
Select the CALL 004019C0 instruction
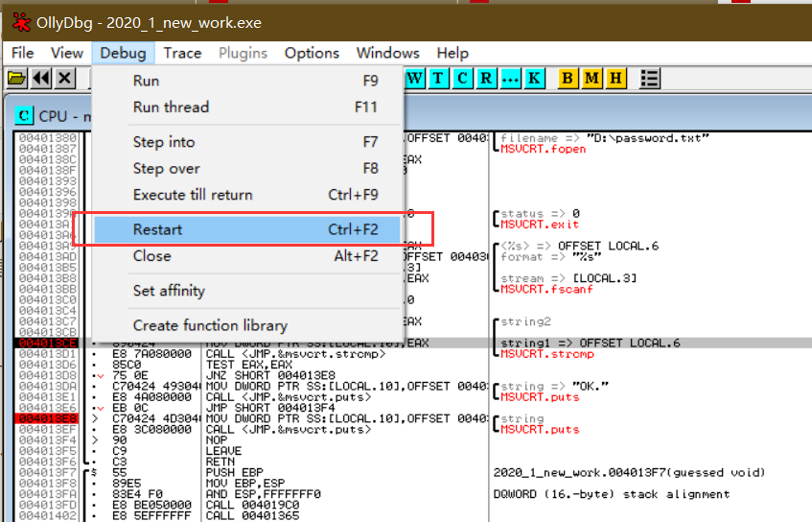[x=252, y=505]
